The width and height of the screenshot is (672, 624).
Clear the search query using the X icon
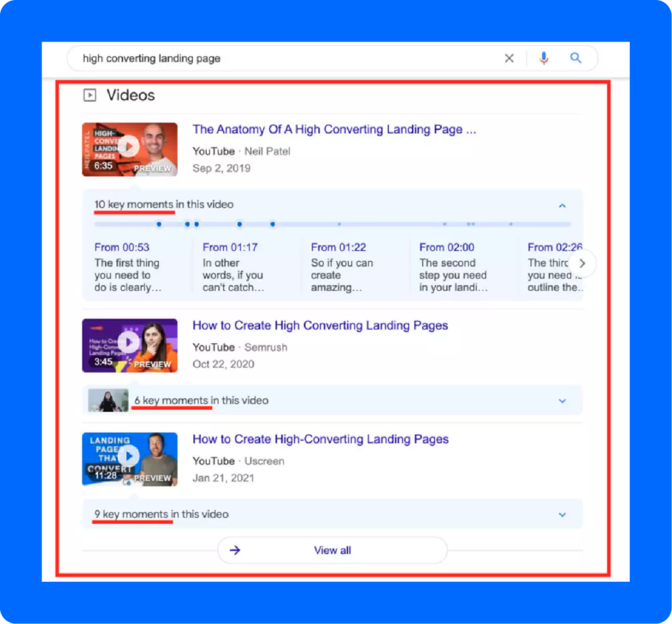509,58
